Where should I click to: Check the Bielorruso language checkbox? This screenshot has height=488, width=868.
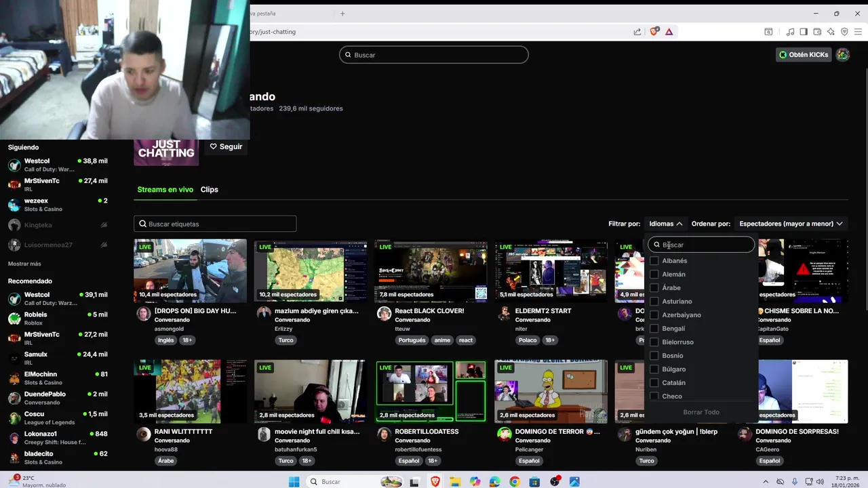654,342
